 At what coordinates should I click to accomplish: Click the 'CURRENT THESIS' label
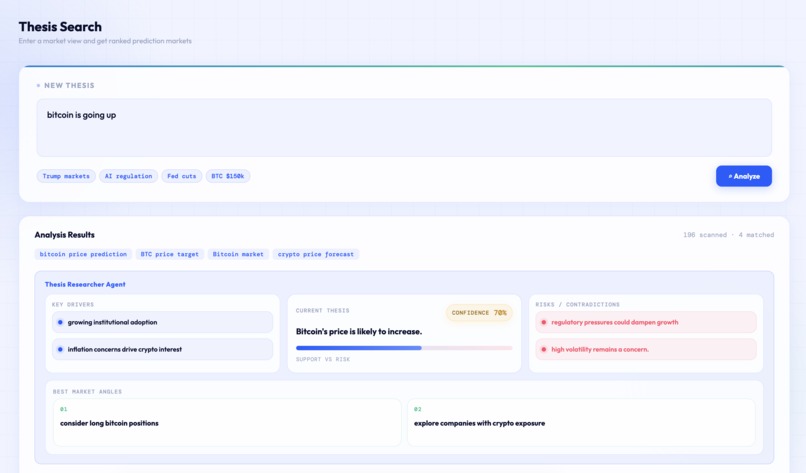322,311
